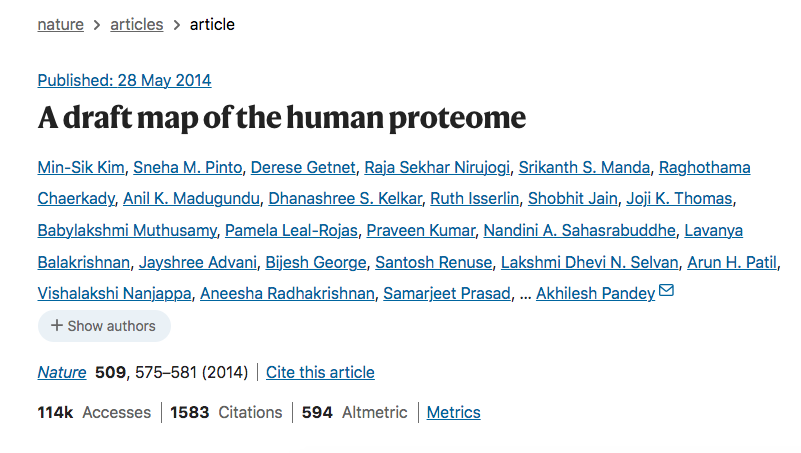
Task: Open author Derese Getnet's link
Action: (303, 168)
